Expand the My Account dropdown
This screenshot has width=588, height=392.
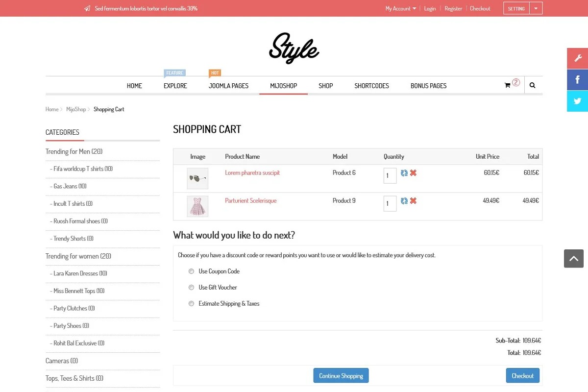pyautogui.click(x=400, y=8)
